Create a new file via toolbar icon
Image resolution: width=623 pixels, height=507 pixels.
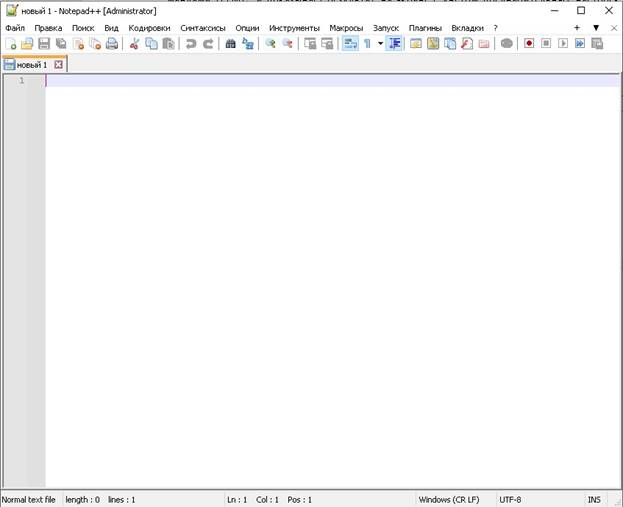pos(11,44)
